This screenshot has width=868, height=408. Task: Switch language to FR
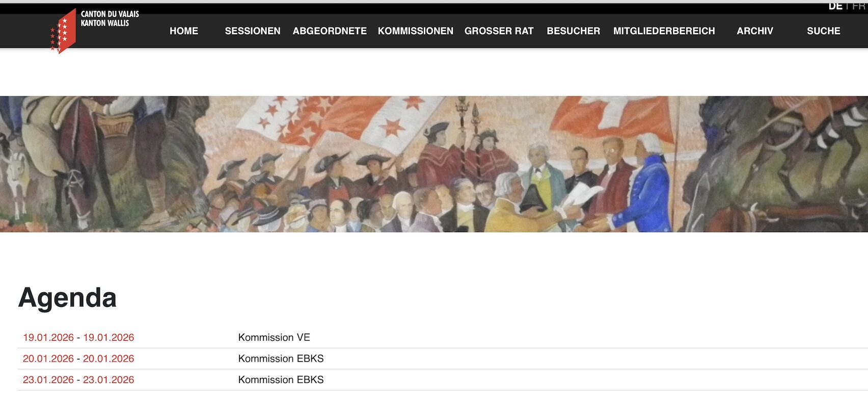coord(859,6)
